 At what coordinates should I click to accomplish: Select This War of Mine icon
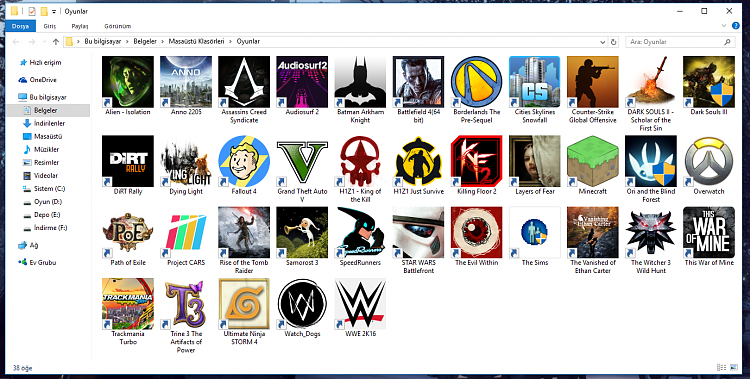pos(709,233)
